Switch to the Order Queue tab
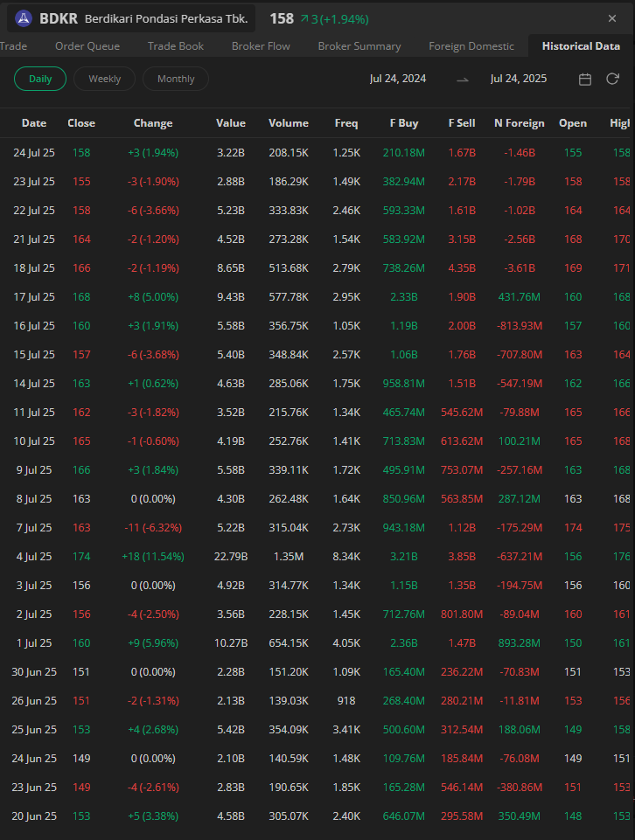Screen dimensions: 635x840 [87, 46]
